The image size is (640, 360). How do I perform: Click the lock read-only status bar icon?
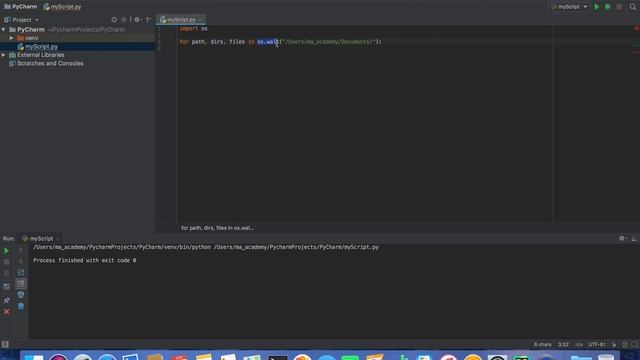614,344
